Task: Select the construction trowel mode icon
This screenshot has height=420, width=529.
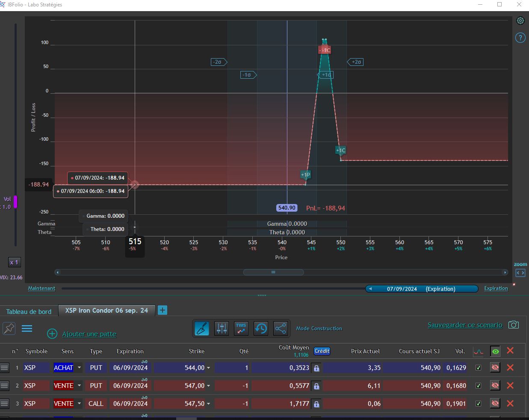Action: tap(202, 328)
